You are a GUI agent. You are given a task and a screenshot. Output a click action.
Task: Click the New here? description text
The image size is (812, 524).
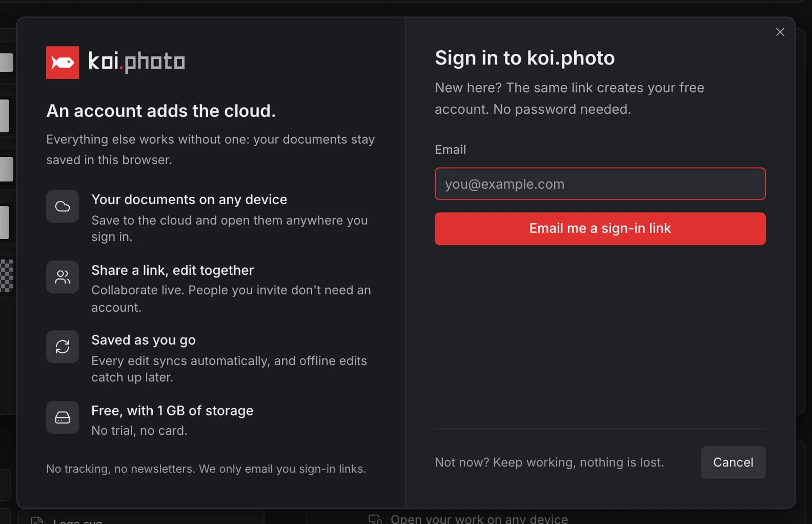click(569, 98)
